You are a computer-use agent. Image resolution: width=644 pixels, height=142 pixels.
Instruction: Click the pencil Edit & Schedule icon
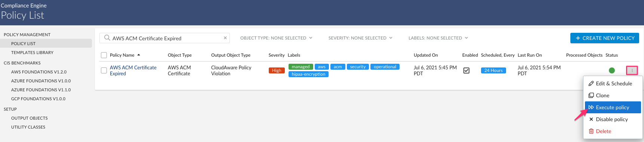point(591,83)
